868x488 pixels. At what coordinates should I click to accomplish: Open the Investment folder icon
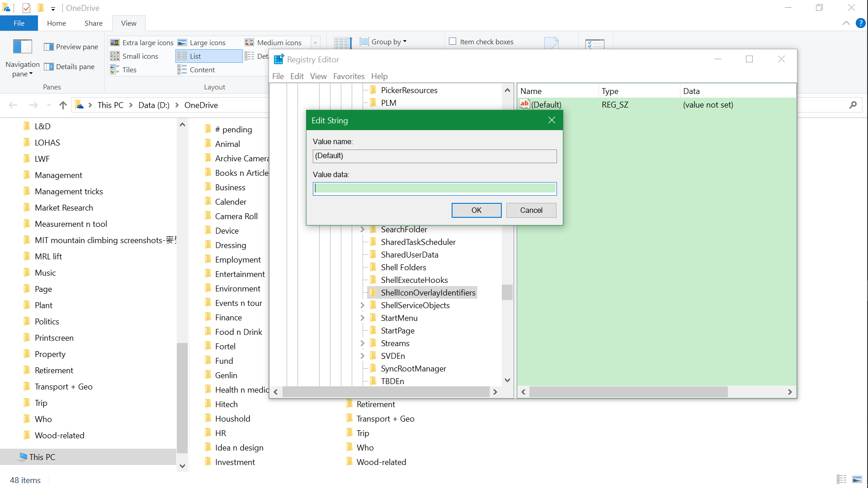point(208,462)
